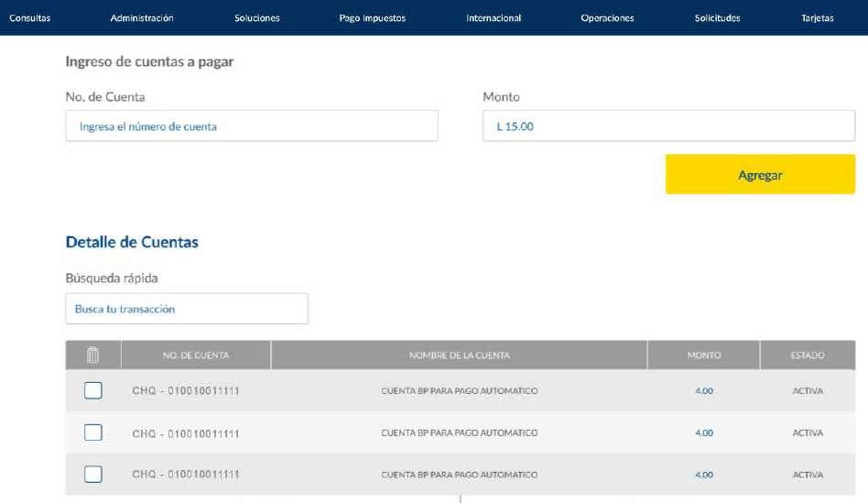Open the Internacional menu
The height and width of the screenshot is (503, 868).
(494, 17)
